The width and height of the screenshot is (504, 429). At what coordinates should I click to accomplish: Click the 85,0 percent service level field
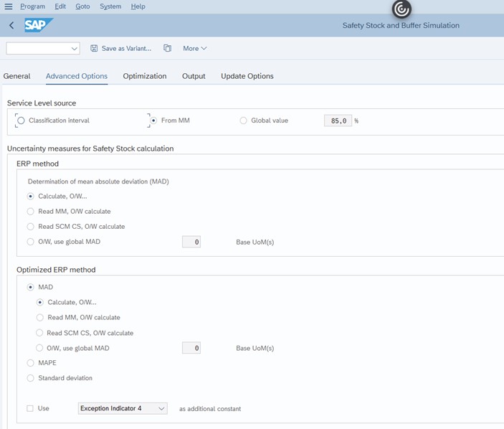point(338,121)
